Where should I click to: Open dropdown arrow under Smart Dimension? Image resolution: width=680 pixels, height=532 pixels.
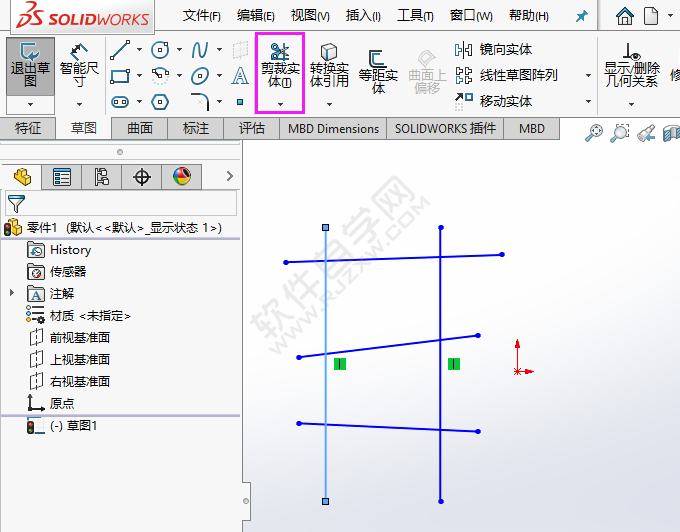[79, 104]
